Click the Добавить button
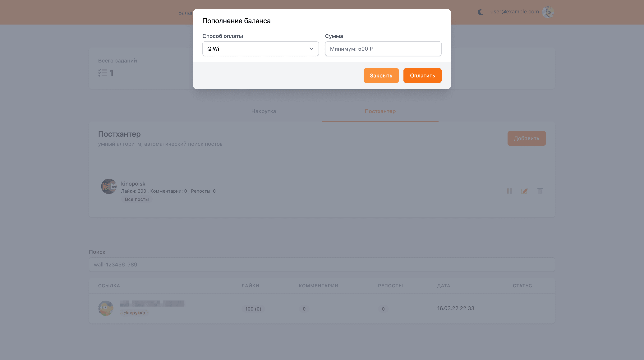 (x=526, y=139)
